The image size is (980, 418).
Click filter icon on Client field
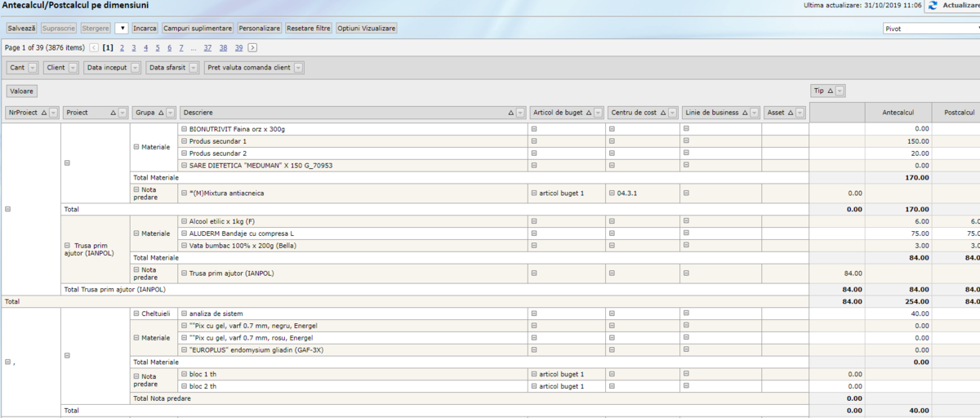pyautogui.click(x=73, y=68)
